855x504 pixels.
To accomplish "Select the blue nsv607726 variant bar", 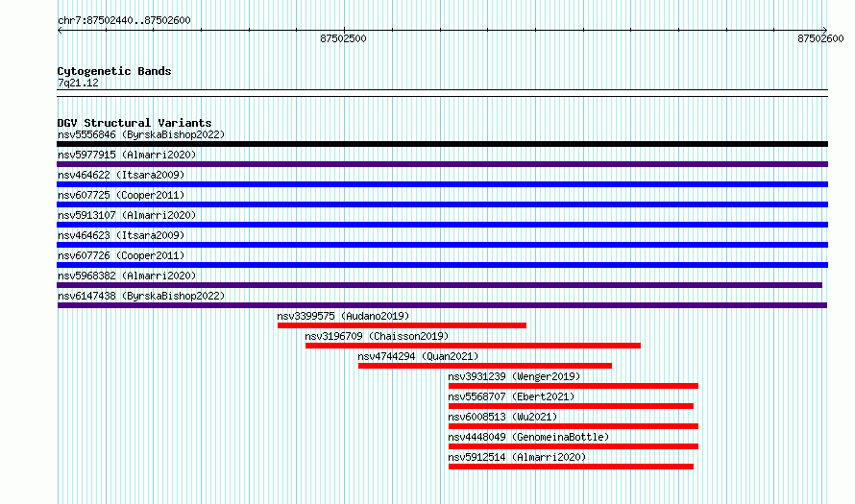I will pos(442,265).
